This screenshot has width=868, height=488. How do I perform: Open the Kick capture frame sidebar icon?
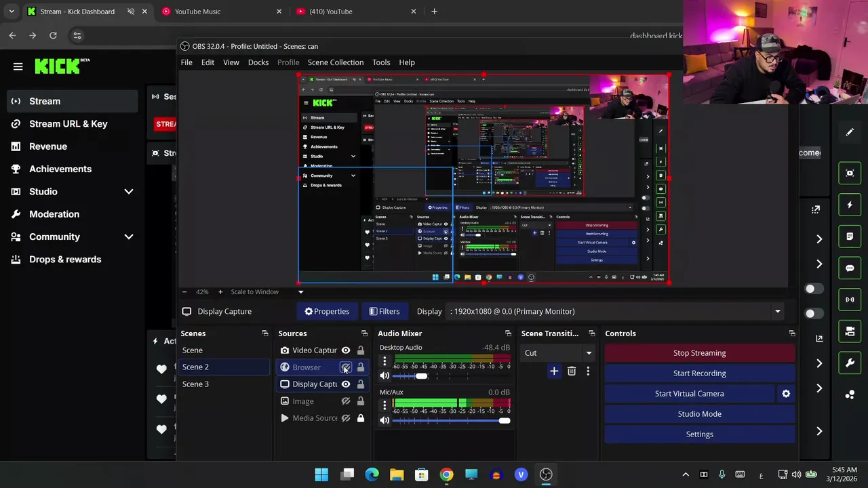click(850, 173)
